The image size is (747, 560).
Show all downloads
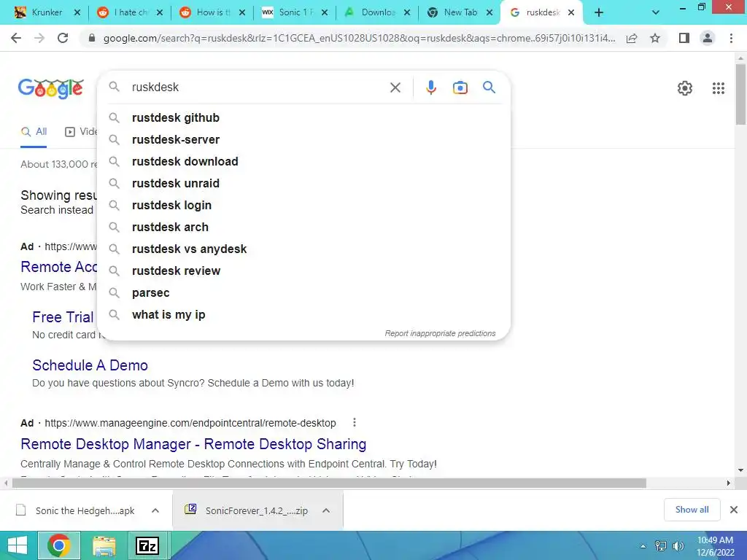[692, 510]
